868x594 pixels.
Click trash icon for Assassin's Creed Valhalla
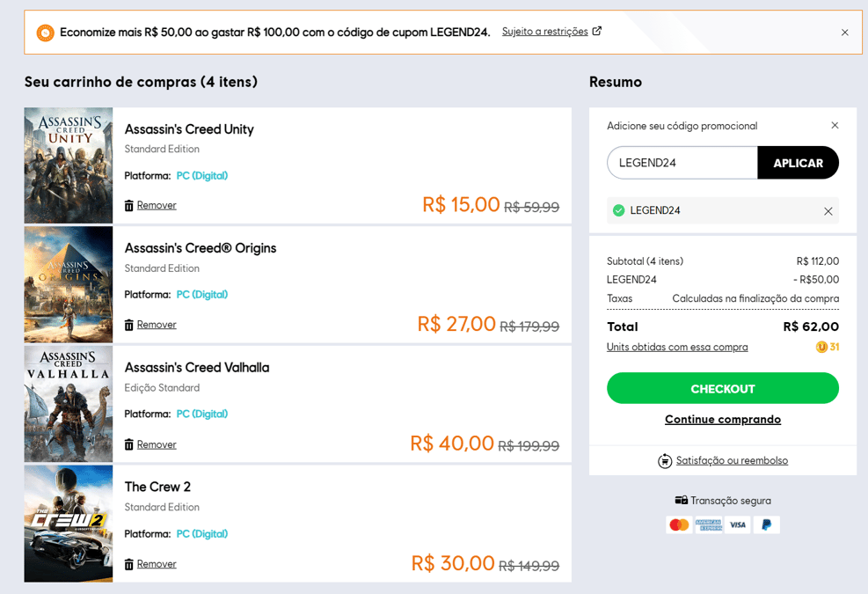[129, 444]
